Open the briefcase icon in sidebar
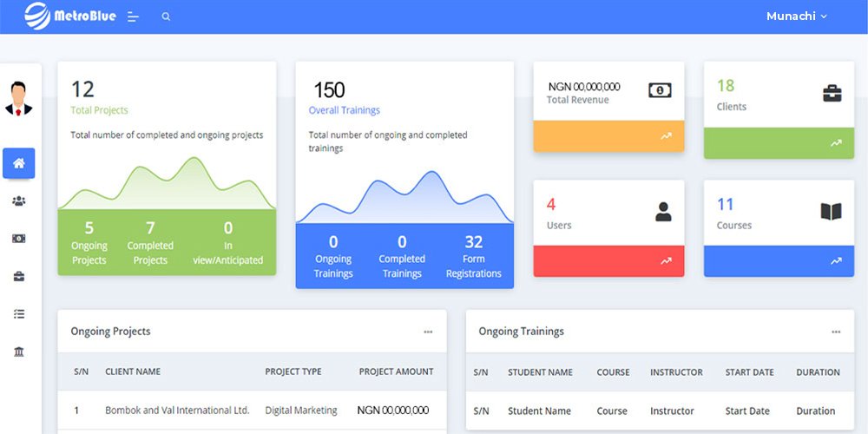This screenshot has height=434, width=868. (19, 276)
